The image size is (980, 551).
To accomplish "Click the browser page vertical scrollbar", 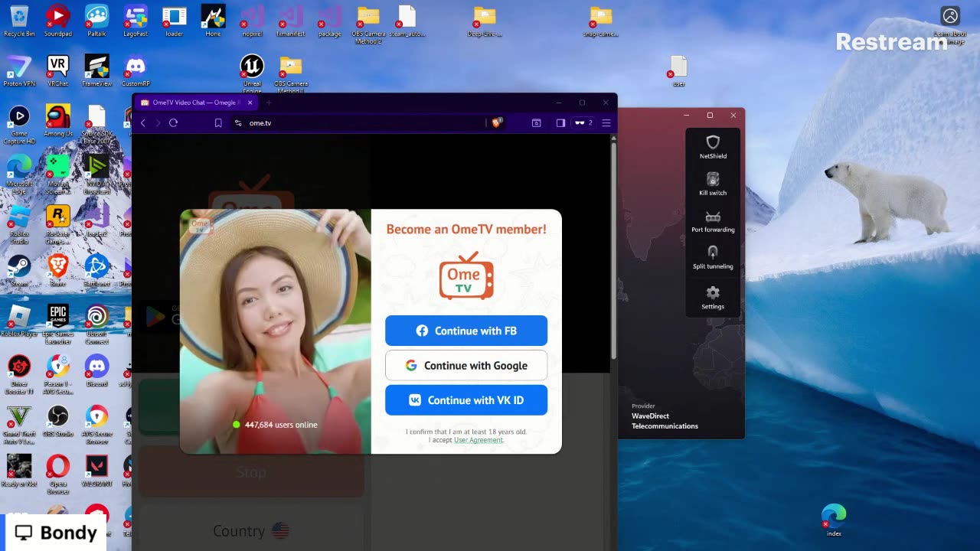I will (x=613, y=253).
